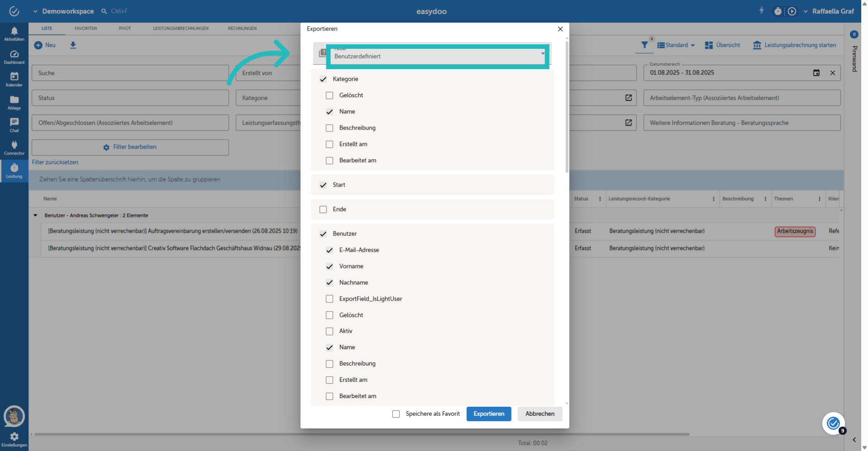The width and height of the screenshot is (868, 451).
Task: Click the easydoo logo checkmark icon
Action: [14, 11]
